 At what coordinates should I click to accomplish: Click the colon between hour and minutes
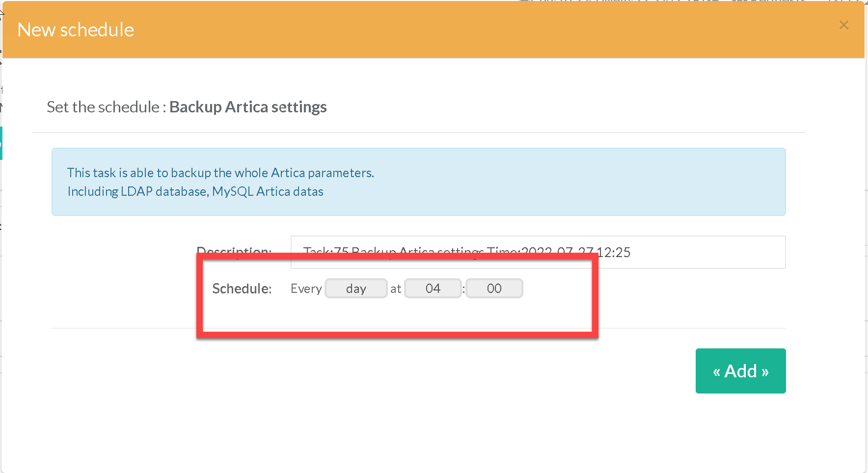coord(463,289)
